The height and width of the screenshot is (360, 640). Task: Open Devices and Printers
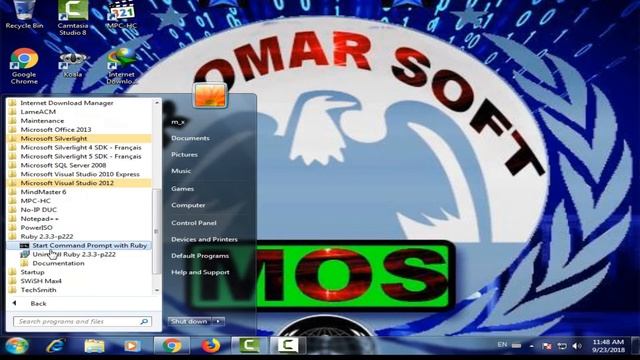204,240
